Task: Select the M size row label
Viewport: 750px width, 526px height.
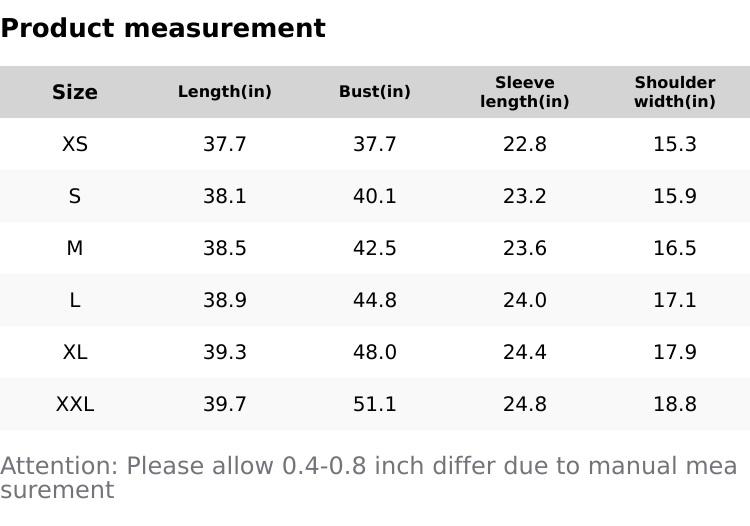Action: pyautogui.click(x=75, y=248)
